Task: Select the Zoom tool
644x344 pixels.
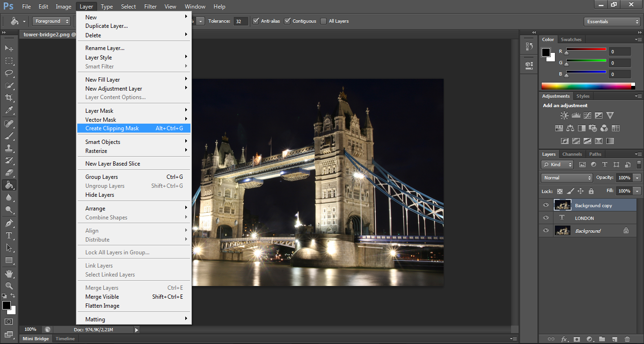Action: tap(9, 285)
